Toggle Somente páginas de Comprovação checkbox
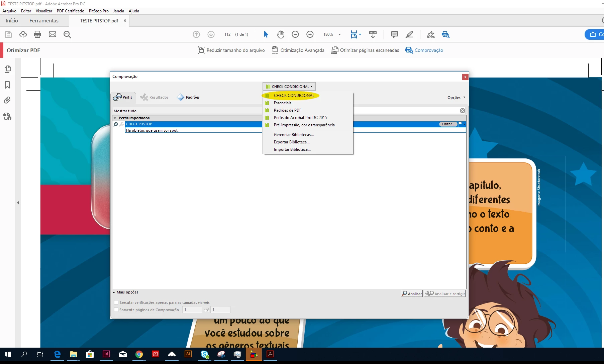 click(116, 310)
